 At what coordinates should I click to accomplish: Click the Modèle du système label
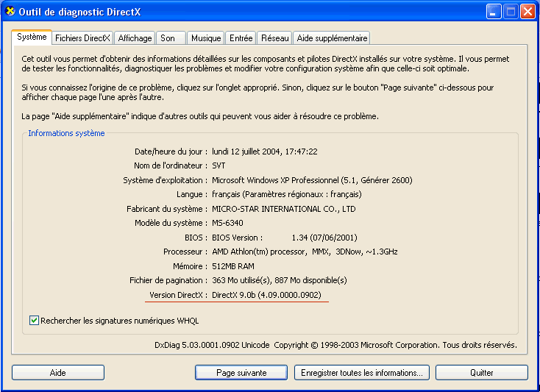click(171, 223)
